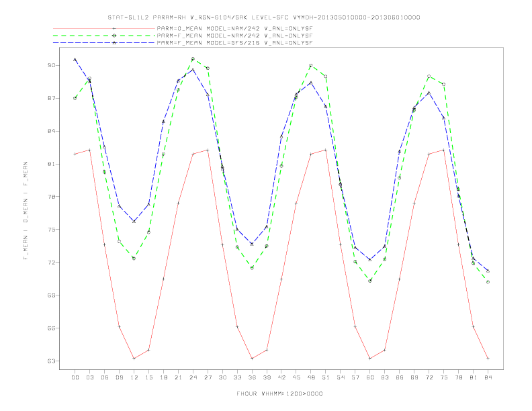Image resolution: width=532 pixels, height=411 pixels.
Task: Click y-axis tick value 81
Action: (51, 164)
